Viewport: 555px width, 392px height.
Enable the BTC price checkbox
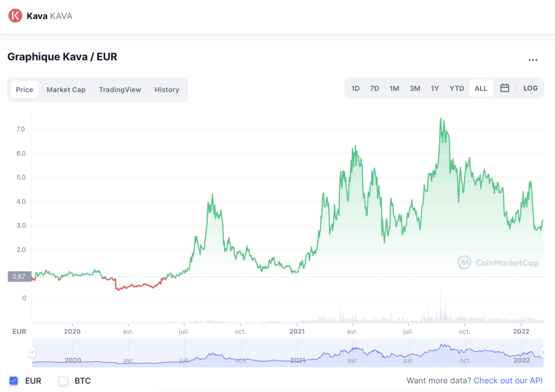pyautogui.click(x=63, y=381)
